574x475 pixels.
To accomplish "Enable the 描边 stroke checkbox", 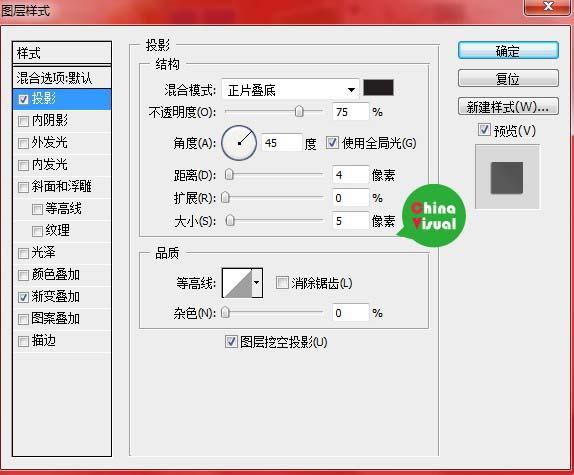I will point(23,342).
